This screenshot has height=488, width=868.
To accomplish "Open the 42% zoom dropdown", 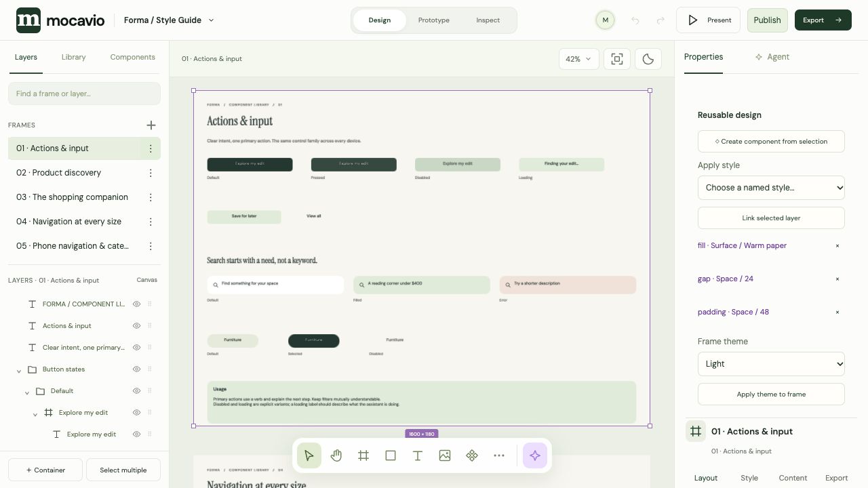I will 578,59.
